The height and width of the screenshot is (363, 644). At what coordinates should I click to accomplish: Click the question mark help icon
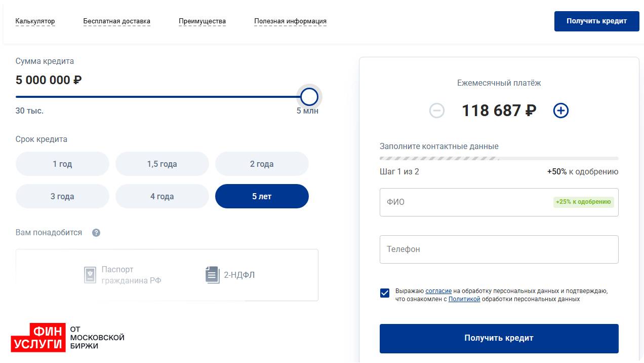click(x=96, y=233)
